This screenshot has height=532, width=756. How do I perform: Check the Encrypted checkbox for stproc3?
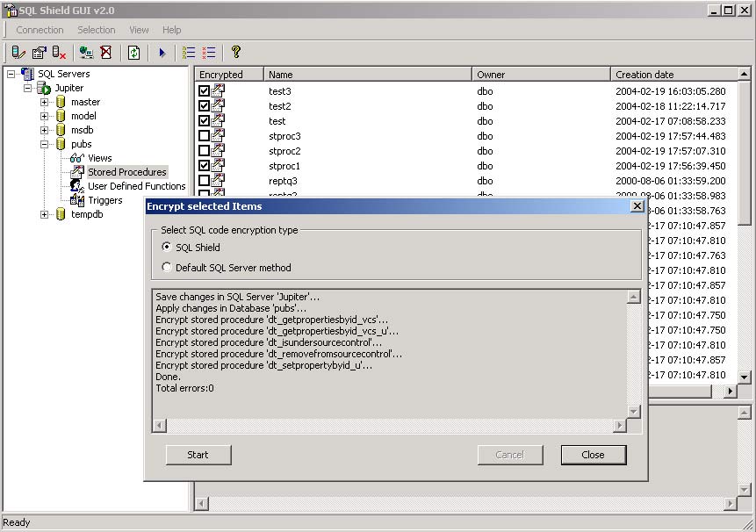pyautogui.click(x=205, y=136)
